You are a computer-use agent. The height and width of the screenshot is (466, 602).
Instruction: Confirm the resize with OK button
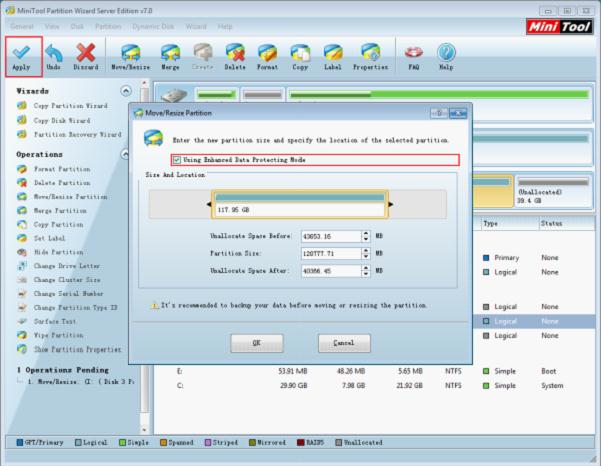click(257, 343)
